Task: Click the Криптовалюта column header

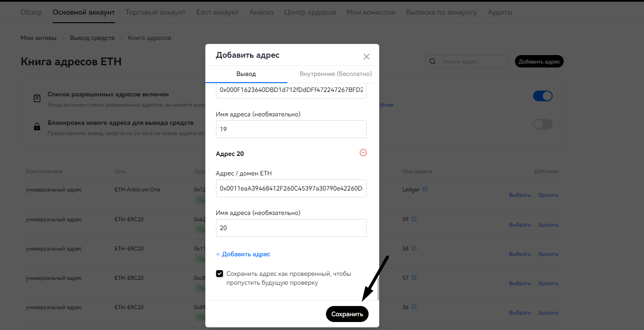Action: pyautogui.click(x=44, y=171)
